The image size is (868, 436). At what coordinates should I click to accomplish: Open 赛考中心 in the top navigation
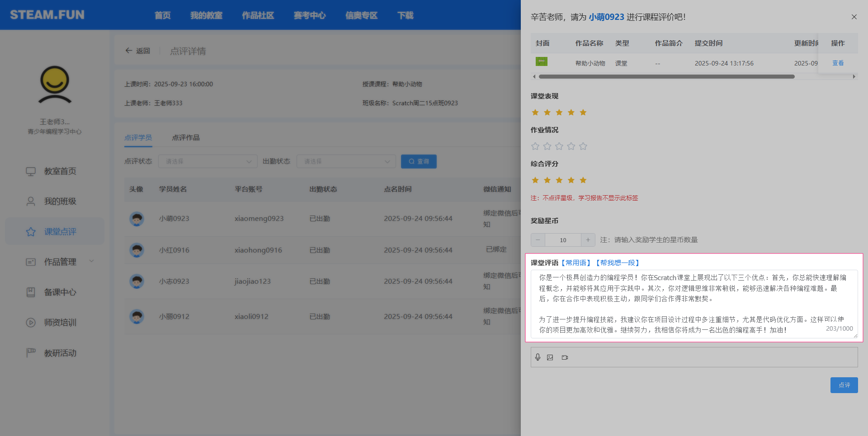309,15
